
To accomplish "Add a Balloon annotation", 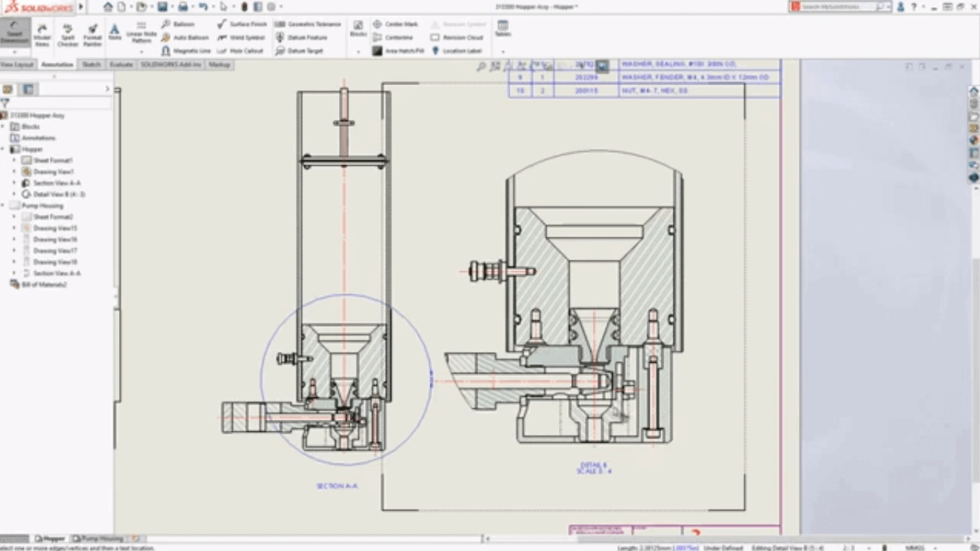I will 178,24.
